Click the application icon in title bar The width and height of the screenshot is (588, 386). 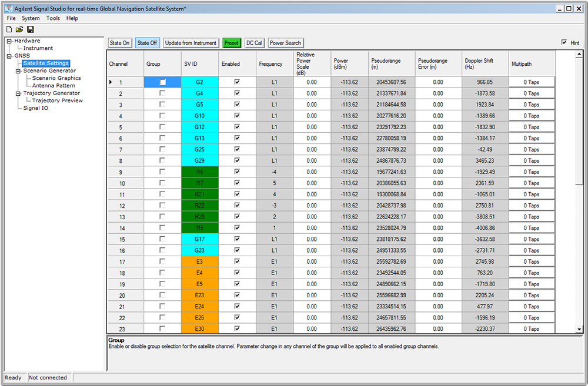pos(8,8)
